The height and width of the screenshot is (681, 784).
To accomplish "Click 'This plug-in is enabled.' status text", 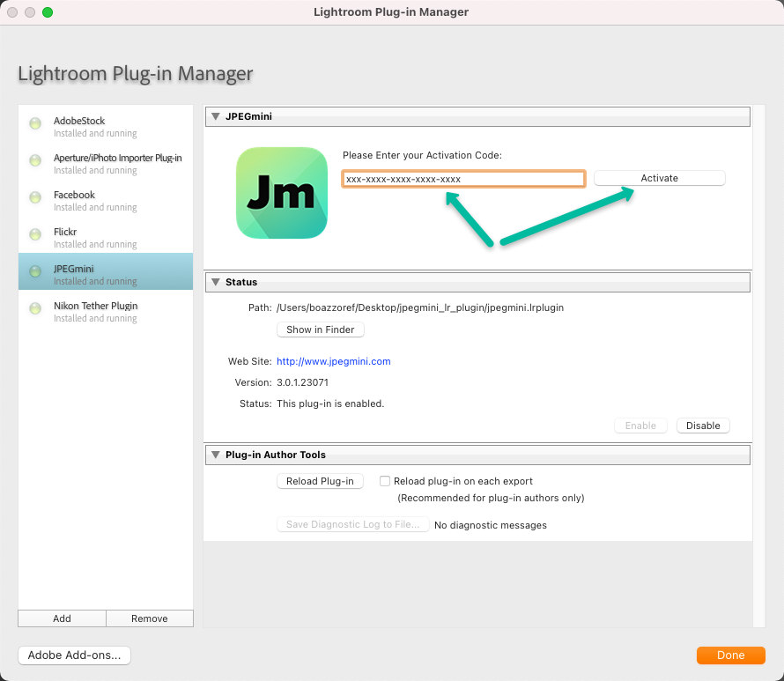I will pos(330,403).
